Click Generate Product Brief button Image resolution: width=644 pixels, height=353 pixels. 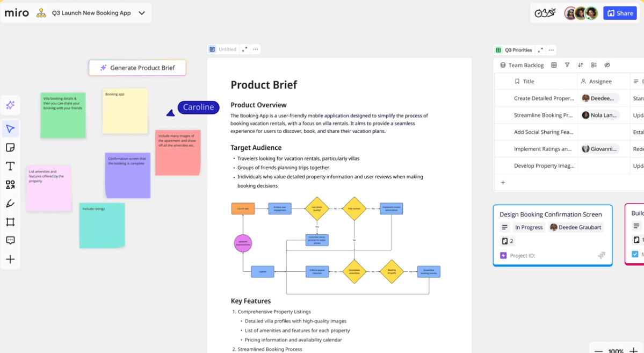point(138,68)
